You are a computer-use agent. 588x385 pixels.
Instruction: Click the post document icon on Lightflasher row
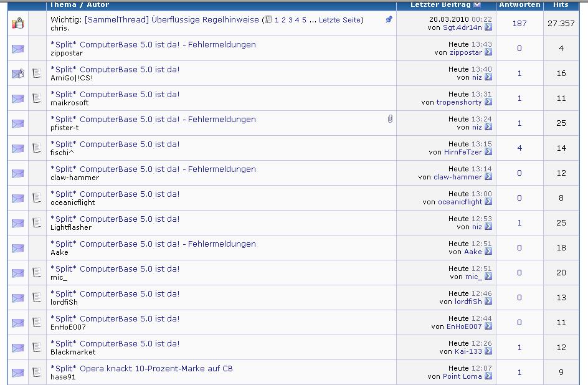37,222
